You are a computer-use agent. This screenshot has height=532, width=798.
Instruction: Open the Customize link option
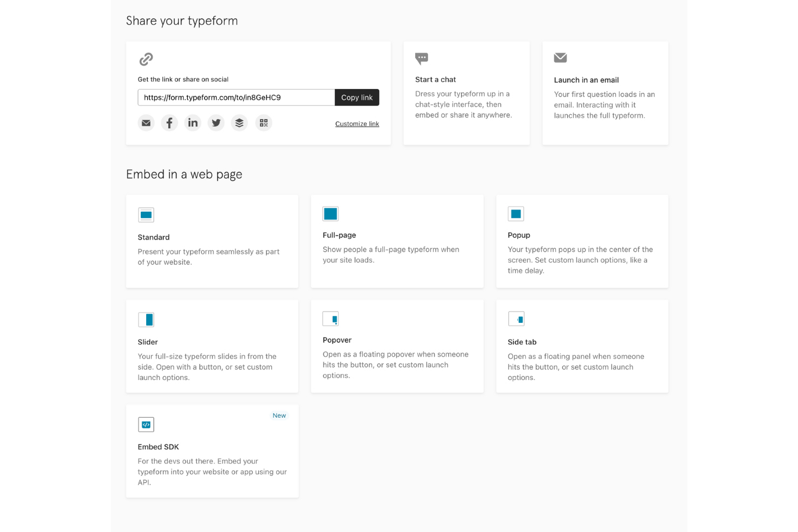pyautogui.click(x=357, y=123)
